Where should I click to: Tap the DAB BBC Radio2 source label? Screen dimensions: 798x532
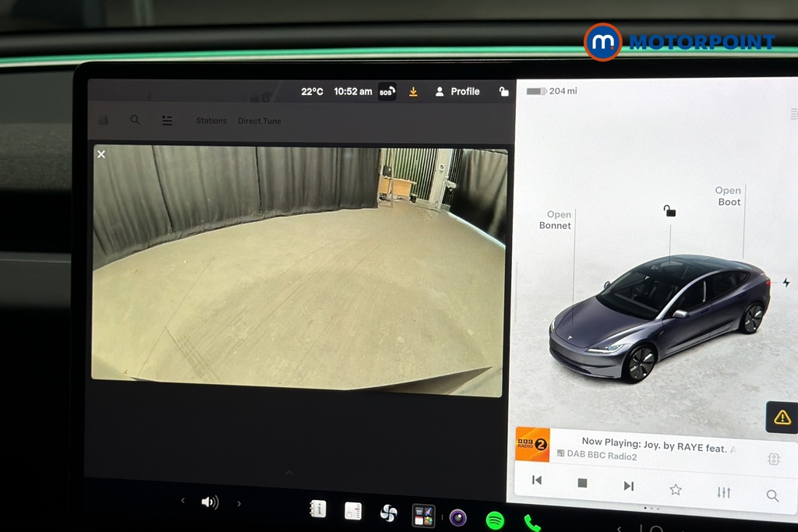click(597, 454)
